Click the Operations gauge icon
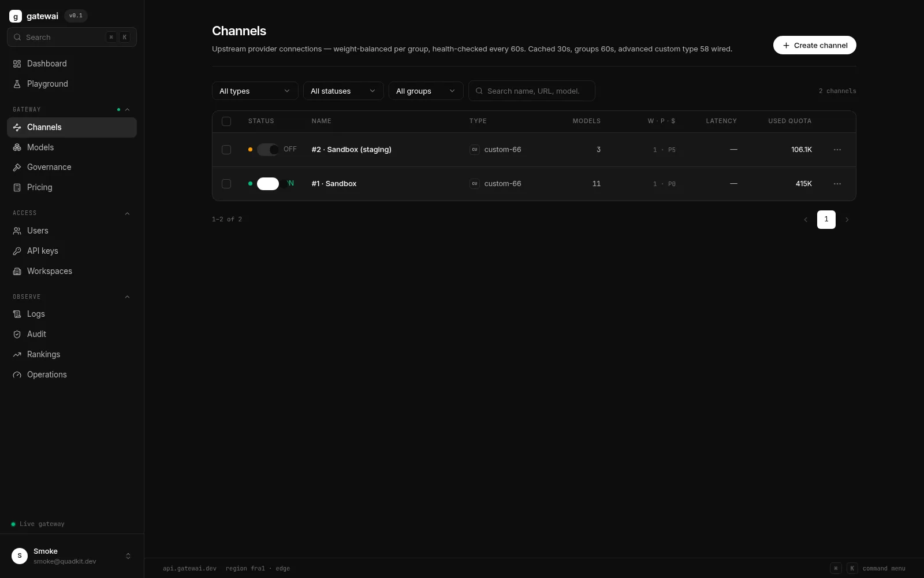 (x=17, y=375)
